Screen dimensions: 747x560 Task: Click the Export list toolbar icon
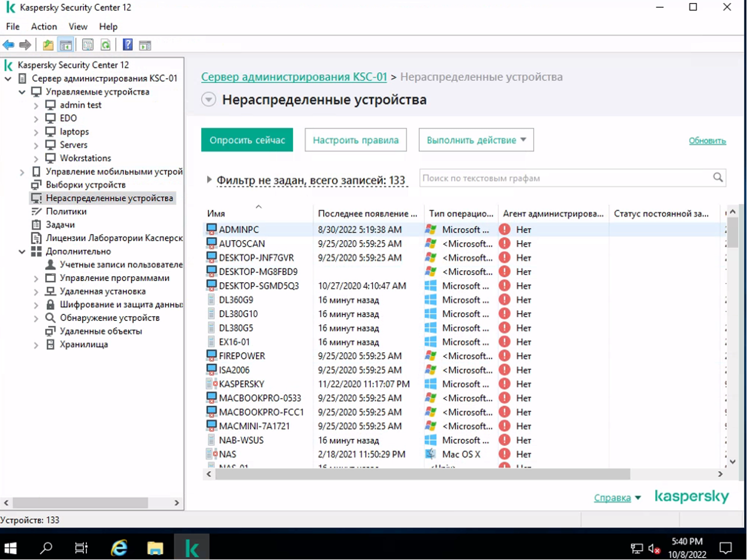click(88, 45)
